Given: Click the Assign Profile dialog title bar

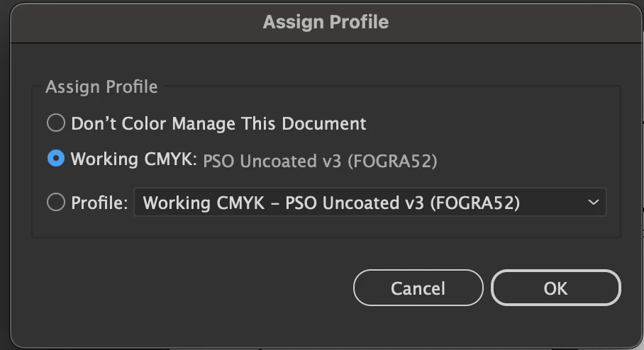Looking at the screenshot, I should pyautogui.click(x=325, y=22).
